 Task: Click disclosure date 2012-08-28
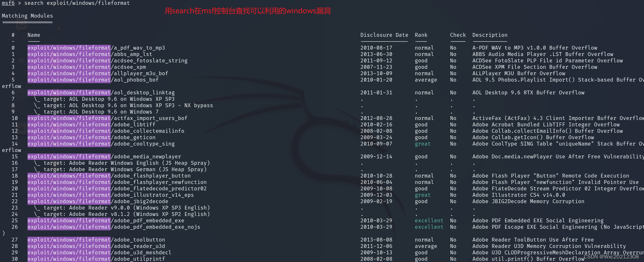tap(376, 118)
